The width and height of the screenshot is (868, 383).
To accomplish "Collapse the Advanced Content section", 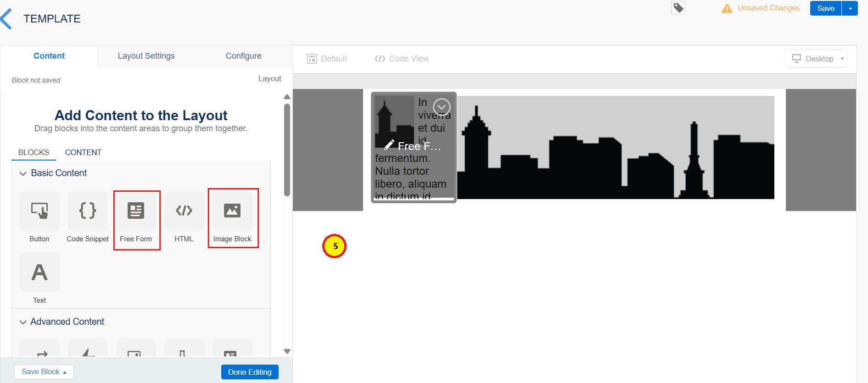I will point(23,322).
